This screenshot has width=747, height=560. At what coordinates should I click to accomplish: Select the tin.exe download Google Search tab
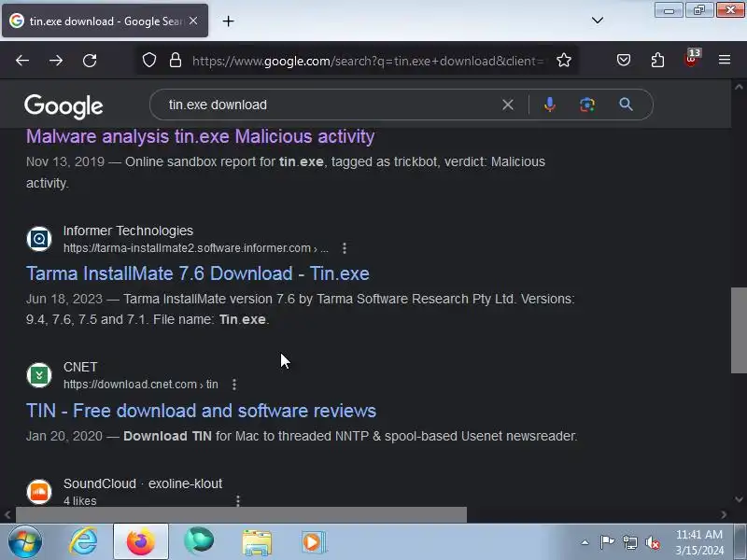(x=105, y=21)
